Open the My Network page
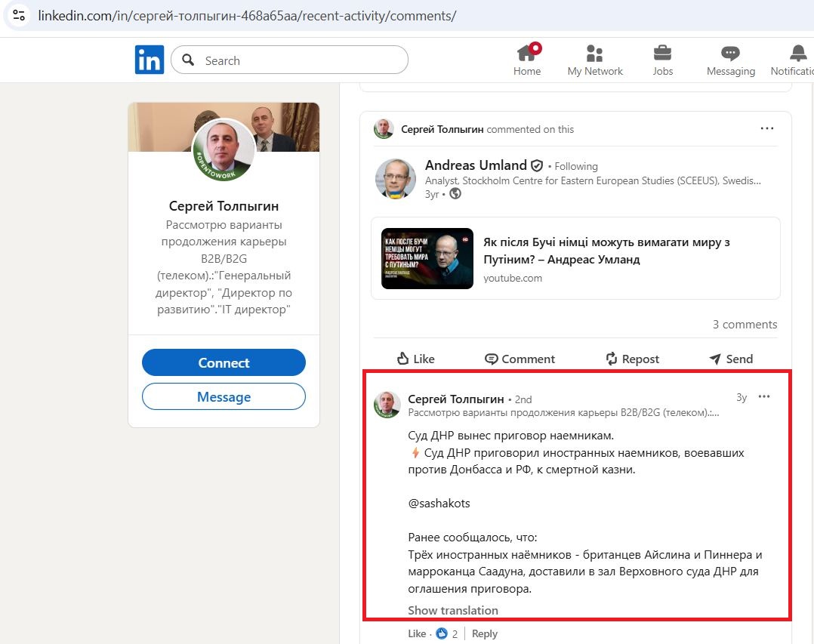Screen dimensions: 814x644 click(x=595, y=59)
